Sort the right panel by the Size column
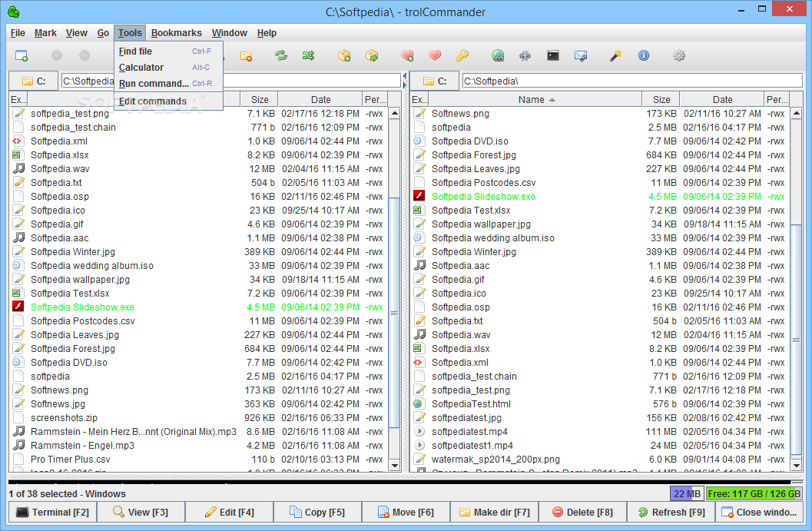 click(661, 99)
